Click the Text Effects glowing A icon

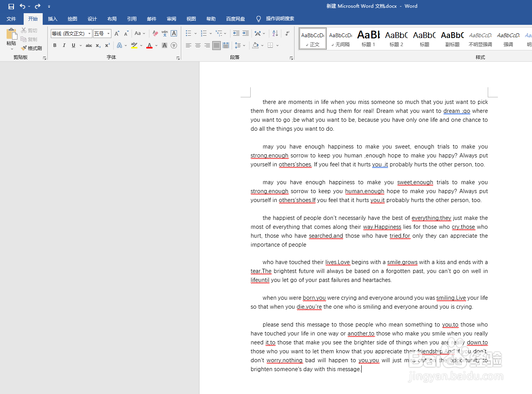[x=120, y=45]
